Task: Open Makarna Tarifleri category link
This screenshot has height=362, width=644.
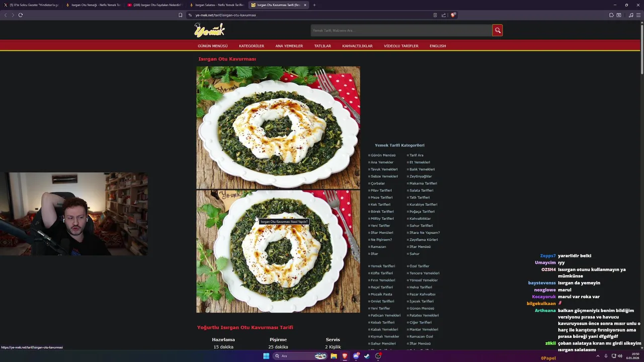Action: [423, 184]
